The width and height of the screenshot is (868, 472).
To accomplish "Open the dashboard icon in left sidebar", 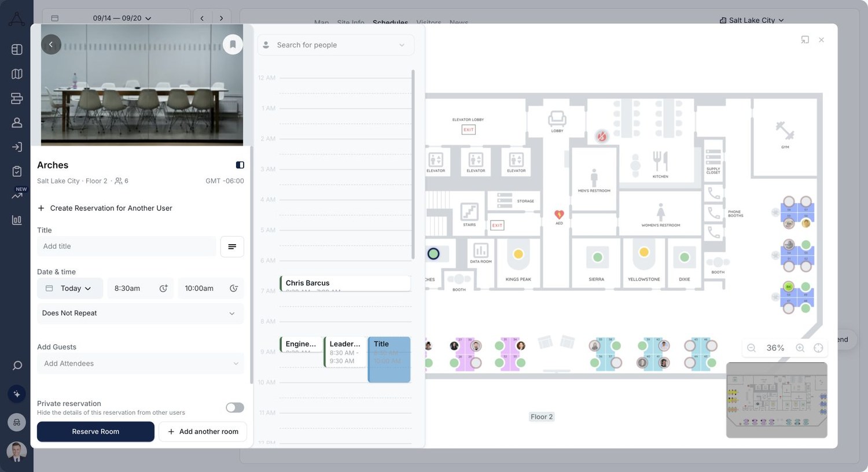I will click(x=17, y=49).
